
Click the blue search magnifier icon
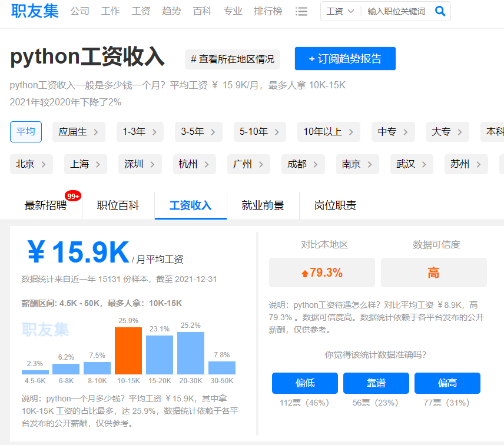(x=440, y=11)
